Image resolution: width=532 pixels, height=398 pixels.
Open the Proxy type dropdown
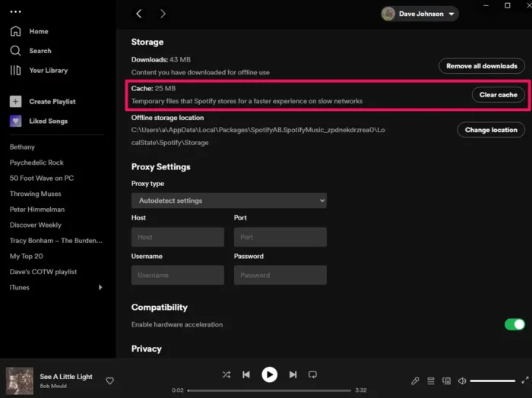[229, 201]
